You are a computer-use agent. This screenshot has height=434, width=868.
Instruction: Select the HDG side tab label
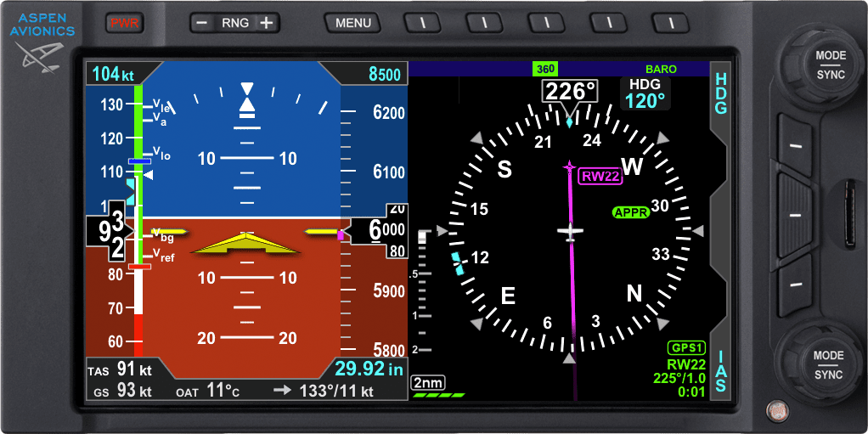[721, 93]
